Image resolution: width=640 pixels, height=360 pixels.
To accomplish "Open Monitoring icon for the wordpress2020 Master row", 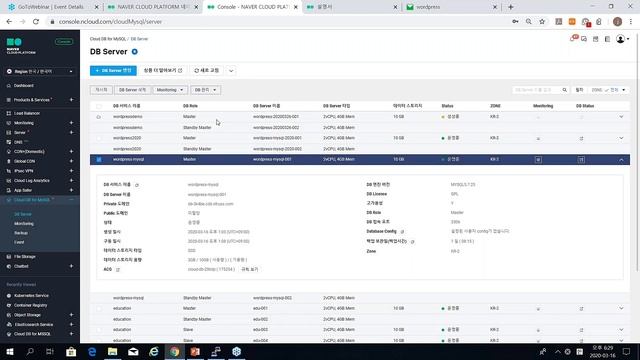I will pyautogui.click(x=538, y=138).
